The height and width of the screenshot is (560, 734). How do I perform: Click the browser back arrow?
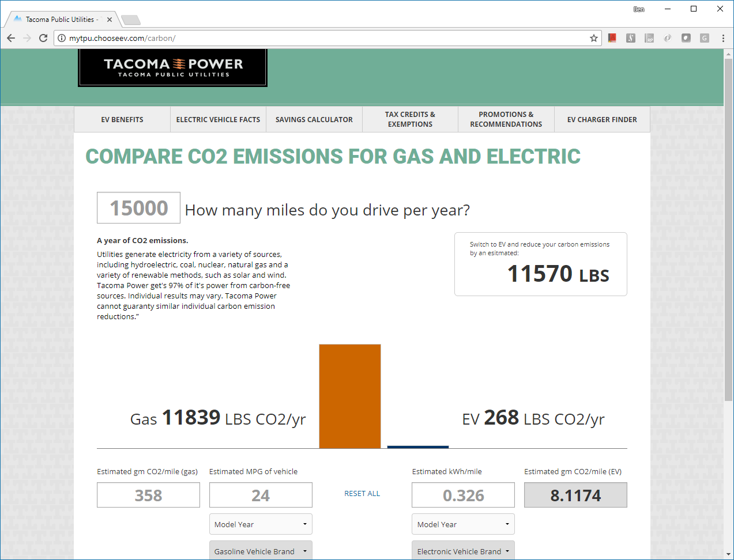[x=11, y=38]
